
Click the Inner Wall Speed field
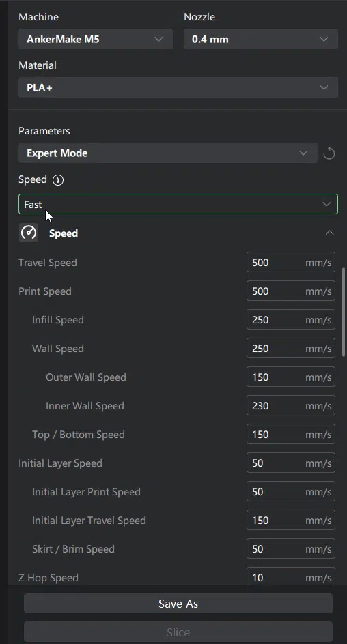pos(291,405)
